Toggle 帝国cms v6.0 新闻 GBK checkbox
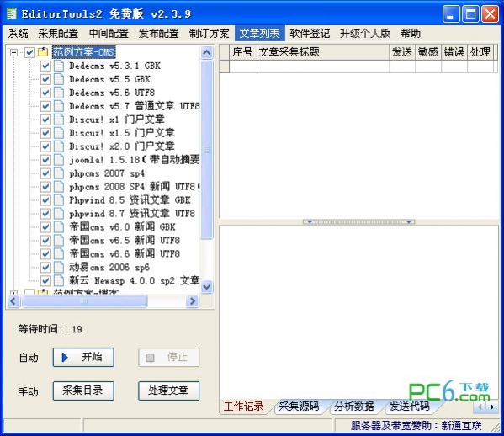 pyautogui.click(x=45, y=227)
